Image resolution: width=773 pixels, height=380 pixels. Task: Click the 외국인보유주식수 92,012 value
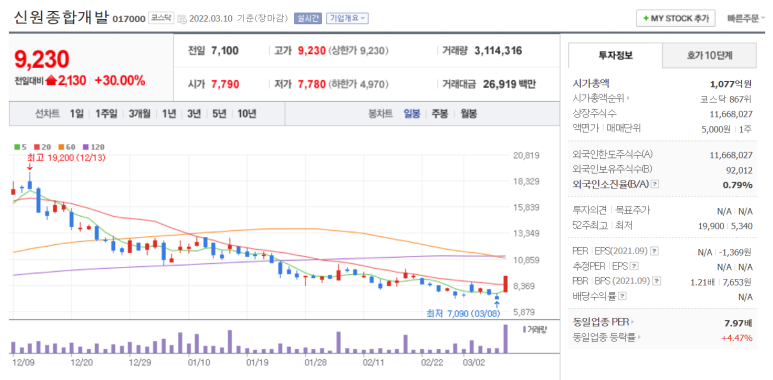point(738,170)
